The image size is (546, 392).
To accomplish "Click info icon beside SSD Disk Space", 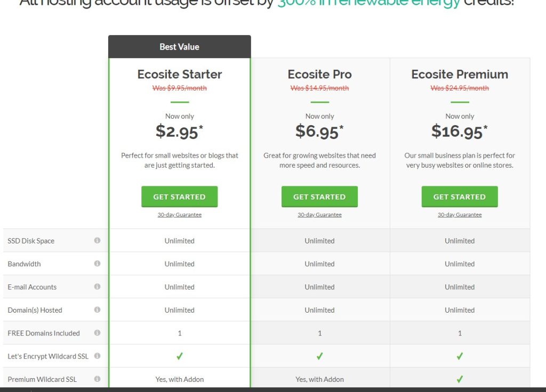I will 97,240.
